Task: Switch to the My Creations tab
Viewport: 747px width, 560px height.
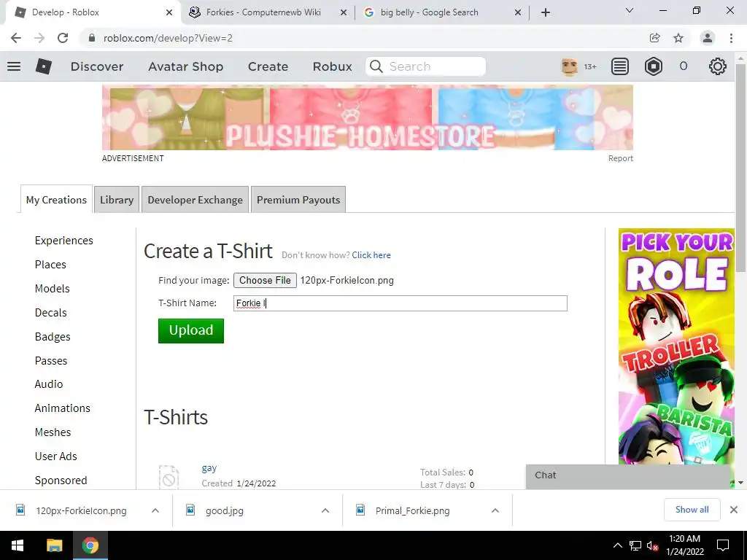Action: pos(56,200)
